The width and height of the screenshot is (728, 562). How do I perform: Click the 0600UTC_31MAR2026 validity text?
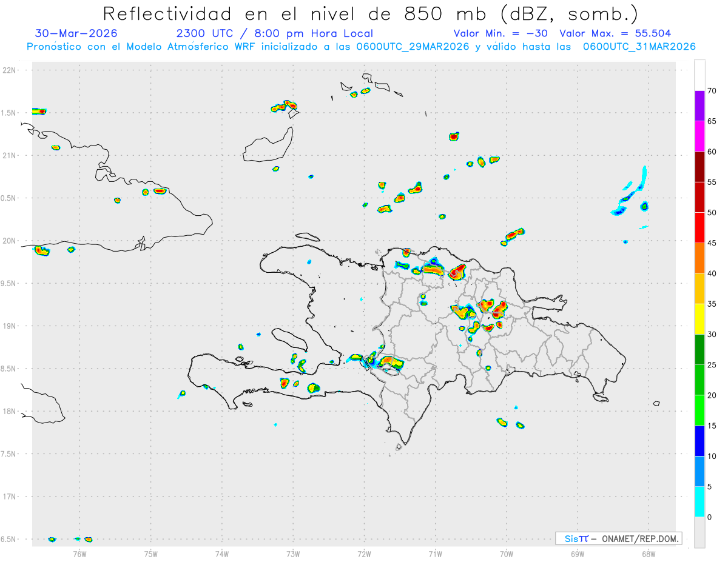(x=639, y=47)
